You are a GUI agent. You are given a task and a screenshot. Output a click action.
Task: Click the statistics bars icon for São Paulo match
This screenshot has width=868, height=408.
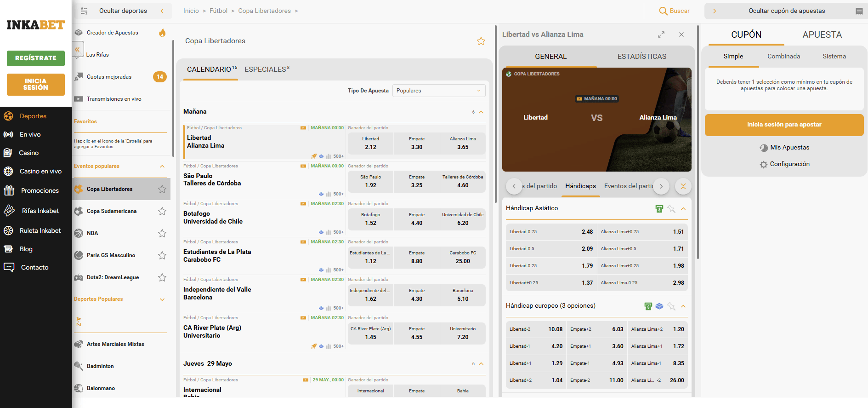[x=329, y=194]
